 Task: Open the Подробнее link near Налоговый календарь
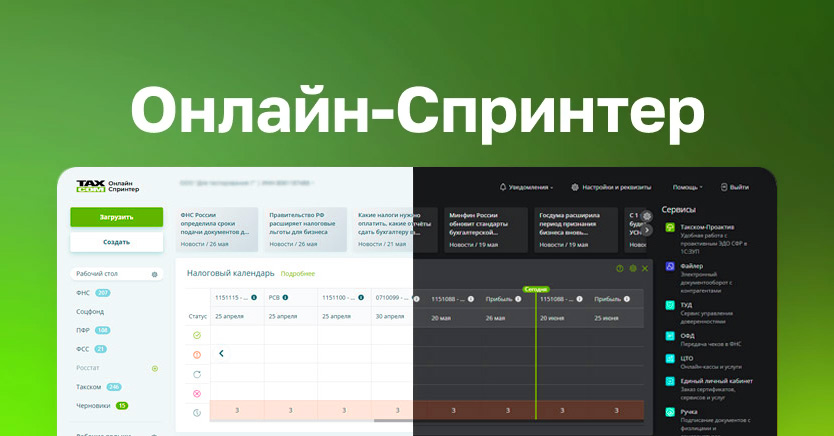[297, 274]
